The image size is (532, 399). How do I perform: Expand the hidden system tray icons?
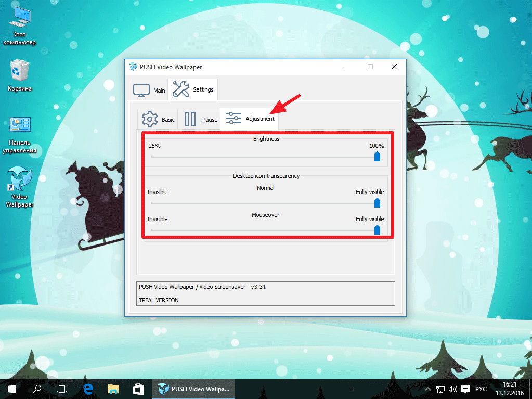click(427, 389)
